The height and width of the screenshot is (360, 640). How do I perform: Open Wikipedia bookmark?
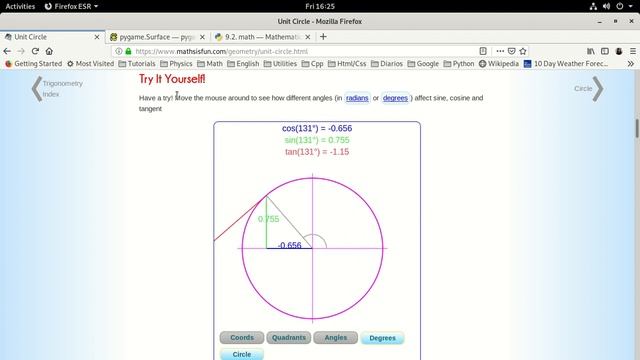[499, 64]
